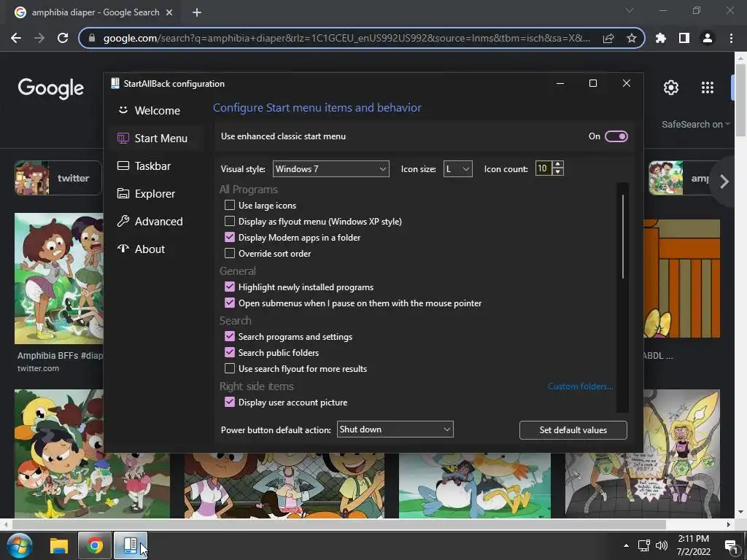Open the Google apps grid
The width and height of the screenshot is (747, 560).
708,87
